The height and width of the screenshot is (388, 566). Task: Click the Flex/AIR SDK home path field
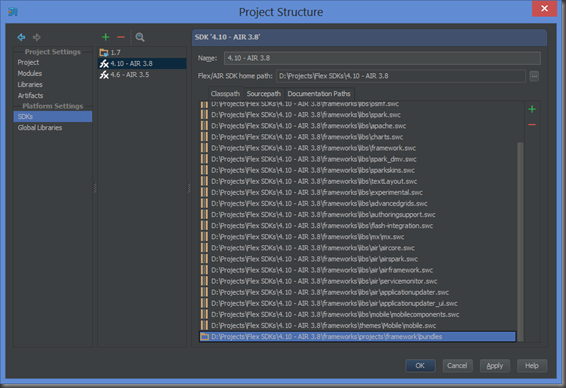pyautogui.click(x=401, y=76)
